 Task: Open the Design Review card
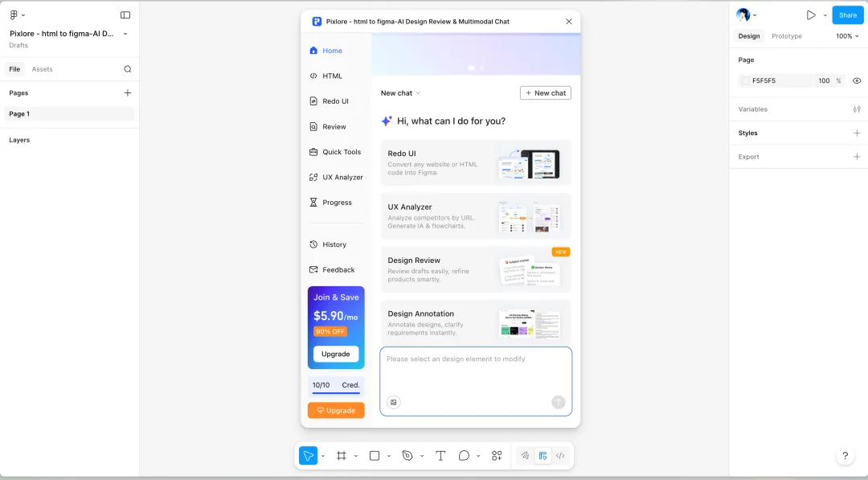pos(476,269)
